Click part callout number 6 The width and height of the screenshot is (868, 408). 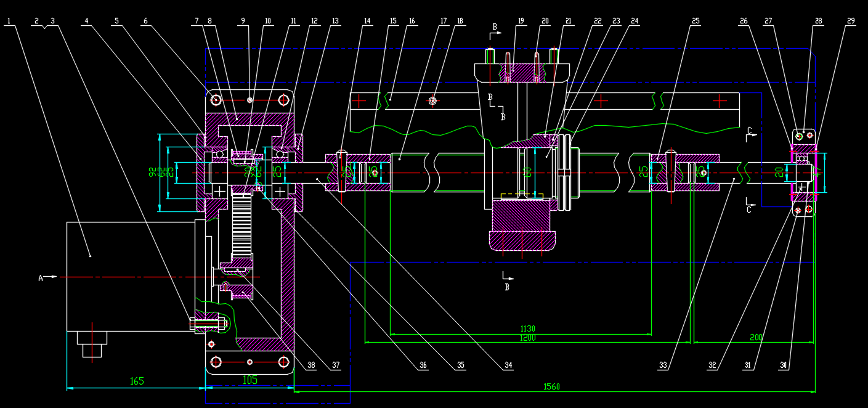click(145, 21)
